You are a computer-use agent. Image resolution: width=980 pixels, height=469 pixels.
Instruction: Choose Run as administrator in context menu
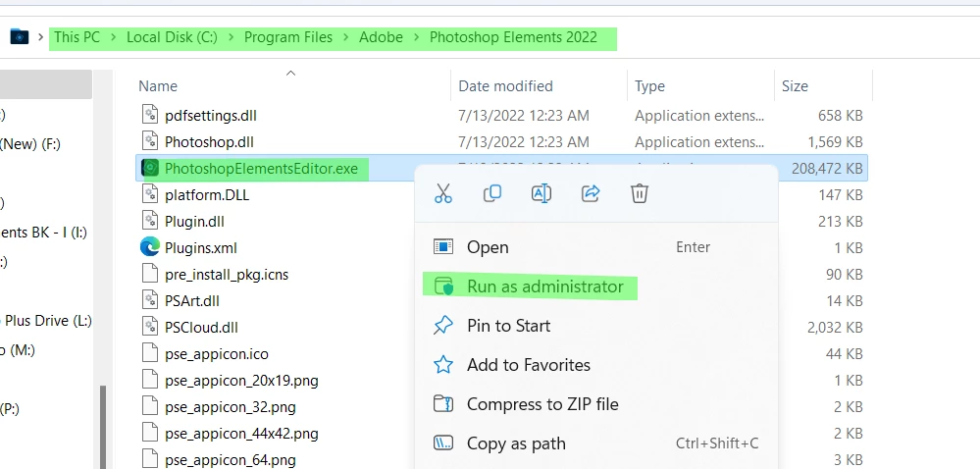coord(596,287)
